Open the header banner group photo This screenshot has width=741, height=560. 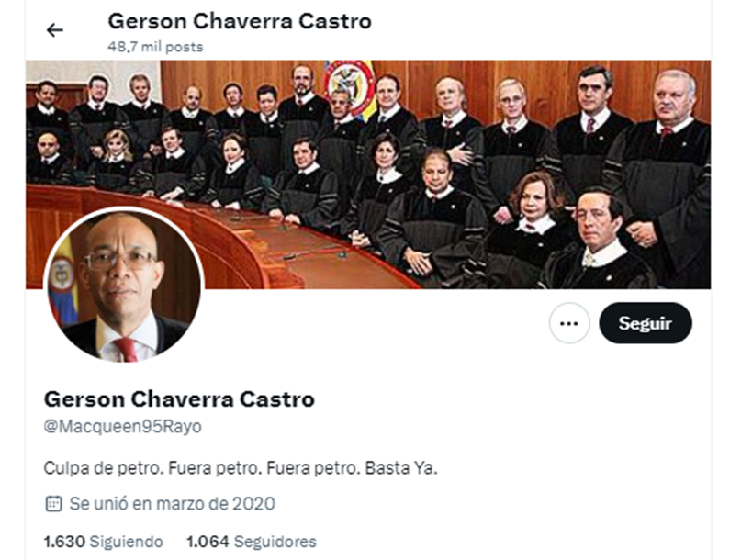tap(368, 174)
